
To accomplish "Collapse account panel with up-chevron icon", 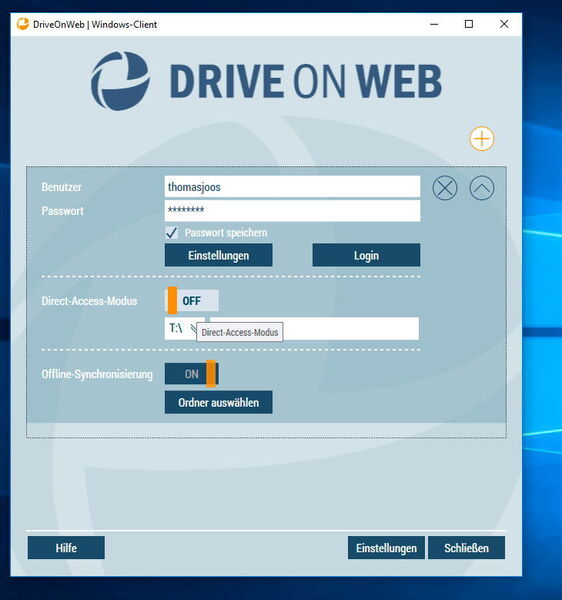I will [482, 188].
